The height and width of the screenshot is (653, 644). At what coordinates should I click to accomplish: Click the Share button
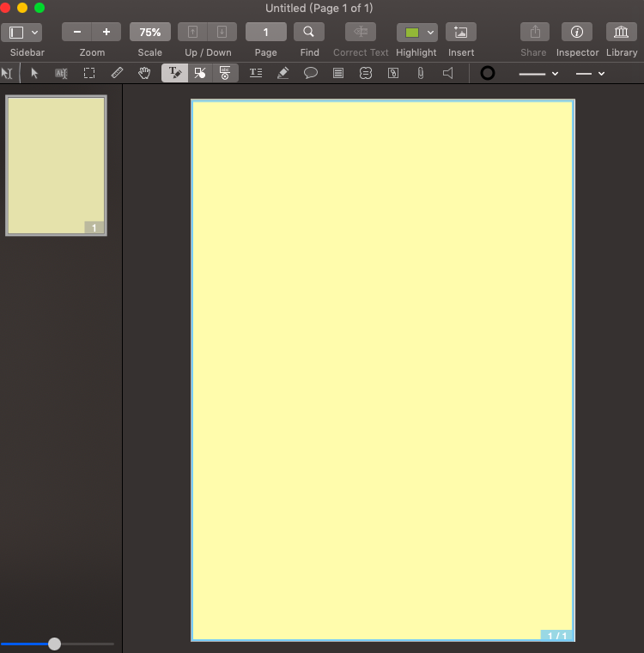[x=535, y=32]
